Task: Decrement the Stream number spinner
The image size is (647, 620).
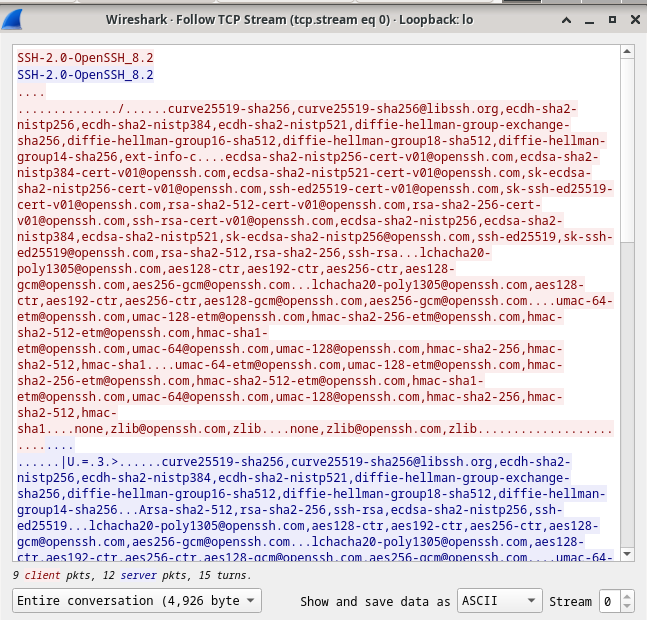Action: [x=627, y=606]
